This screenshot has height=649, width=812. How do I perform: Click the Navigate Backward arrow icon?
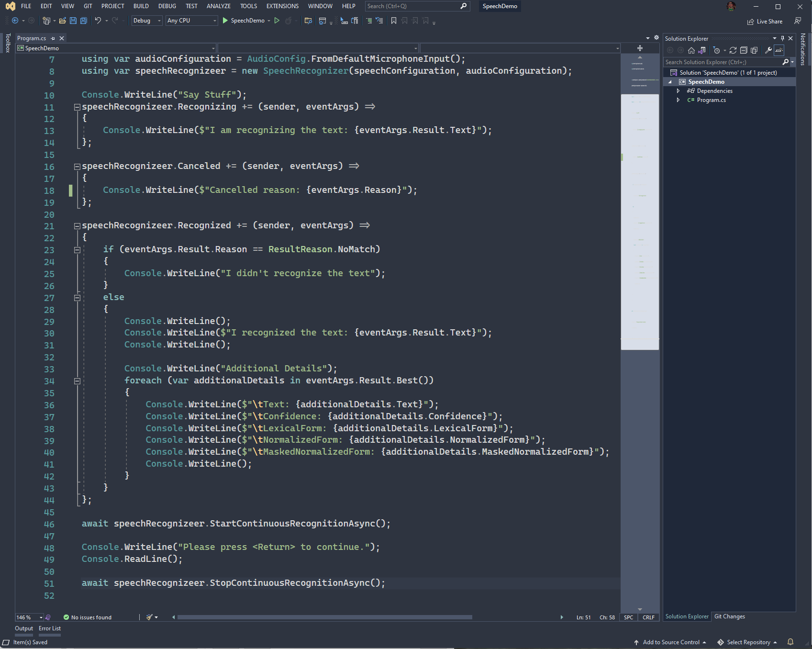[15, 21]
